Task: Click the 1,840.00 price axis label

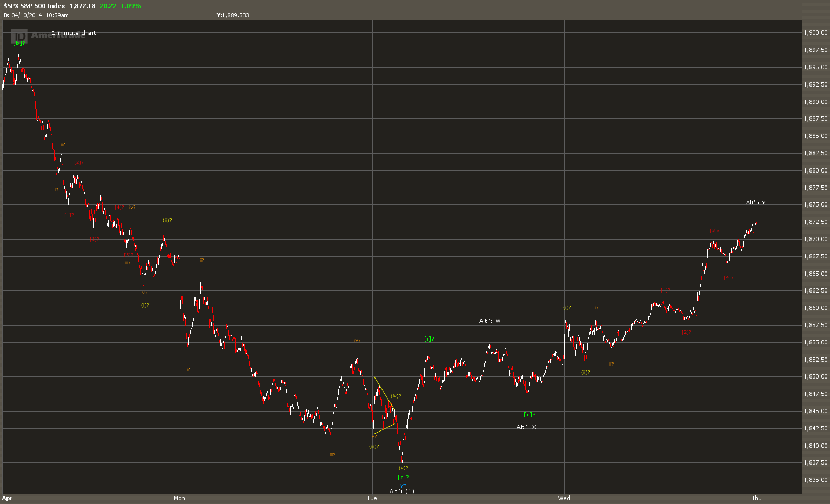Action: 816,446
